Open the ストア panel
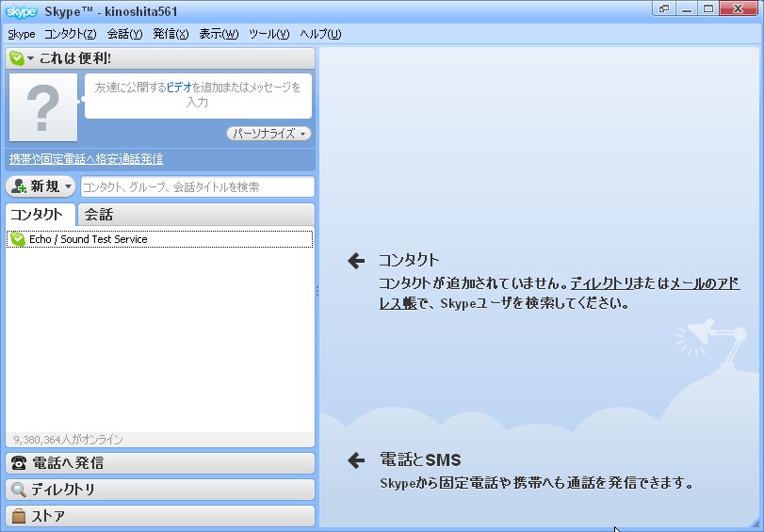 tap(160, 516)
